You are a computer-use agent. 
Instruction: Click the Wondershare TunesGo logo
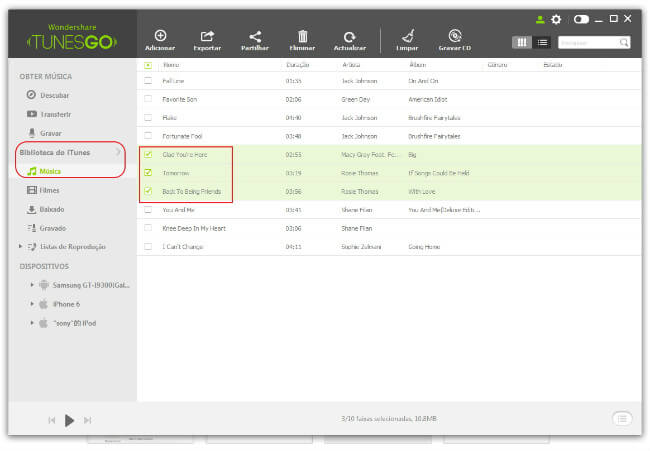pos(72,38)
